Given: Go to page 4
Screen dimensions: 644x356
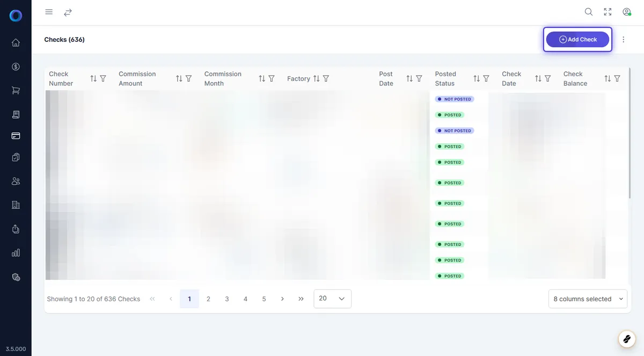Looking at the screenshot, I should [245, 299].
